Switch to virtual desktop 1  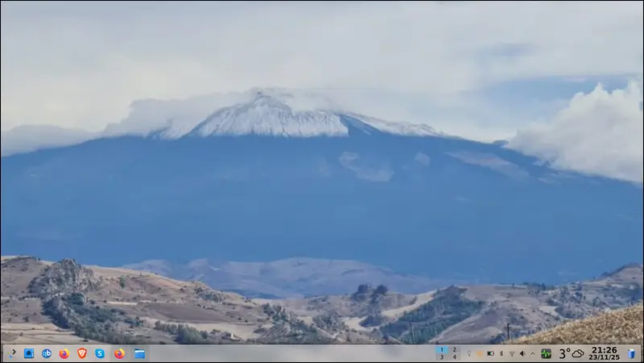tap(441, 350)
